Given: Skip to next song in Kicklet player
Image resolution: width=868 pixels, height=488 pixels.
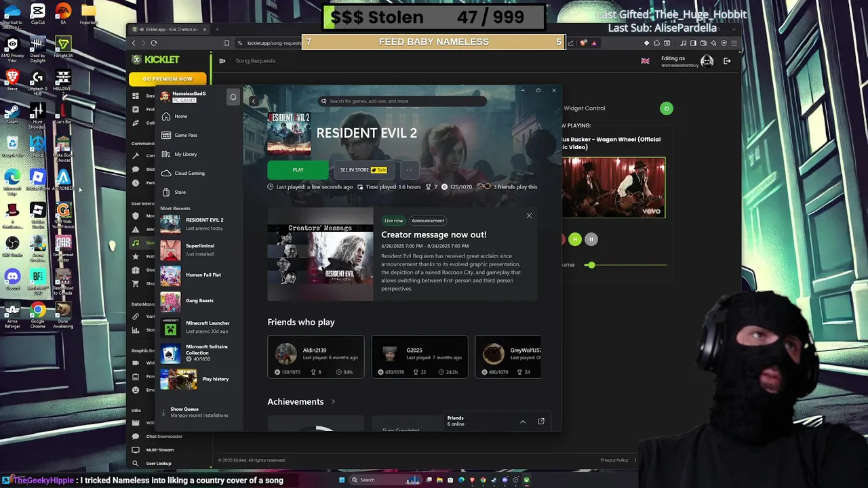Looking at the screenshot, I should point(575,239).
